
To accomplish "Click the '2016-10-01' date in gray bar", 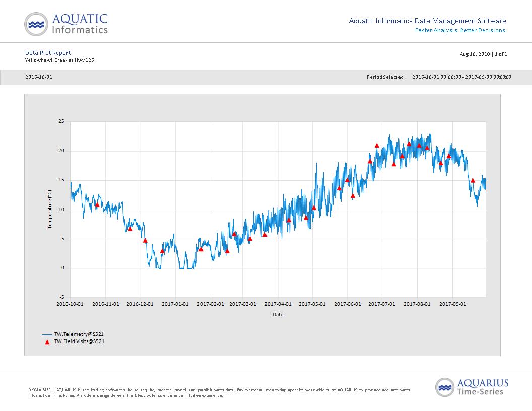I will coord(39,77).
